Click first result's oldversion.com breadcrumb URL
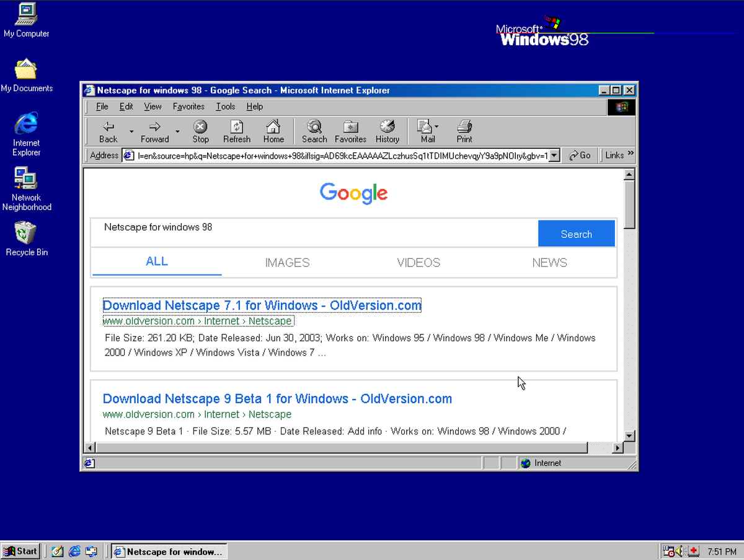The height and width of the screenshot is (560, 744). (x=197, y=321)
